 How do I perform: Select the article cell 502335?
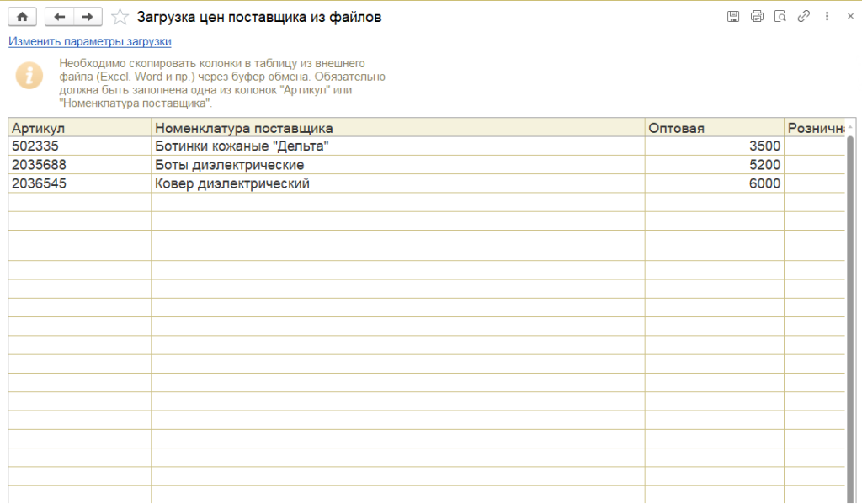pos(79,146)
